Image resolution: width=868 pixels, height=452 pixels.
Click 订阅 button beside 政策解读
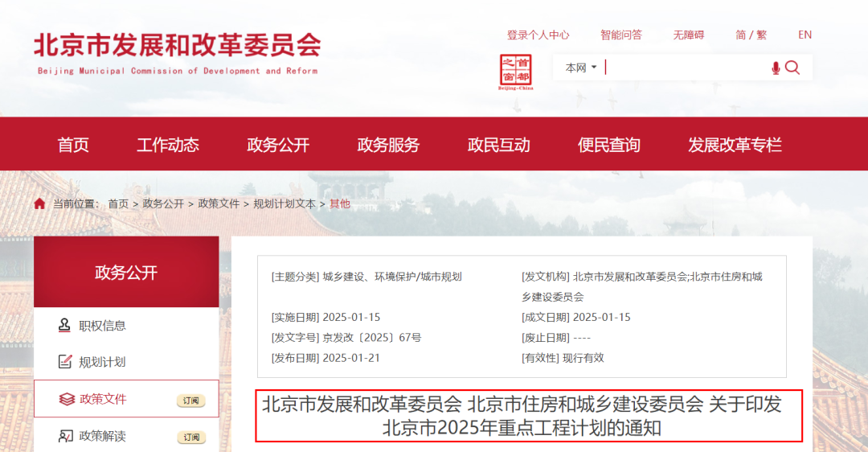coord(191,437)
